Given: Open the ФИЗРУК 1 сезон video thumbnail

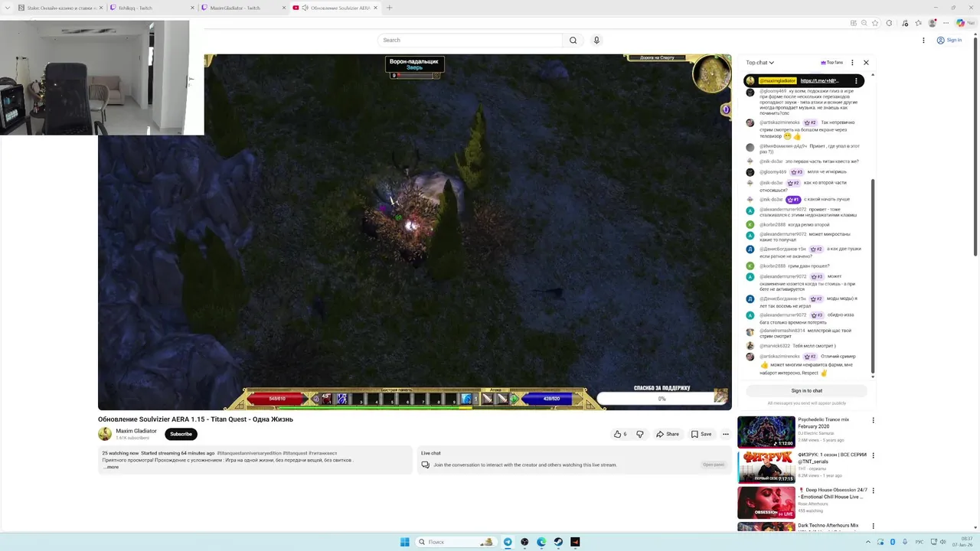Looking at the screenshot, I should [766, 467].
